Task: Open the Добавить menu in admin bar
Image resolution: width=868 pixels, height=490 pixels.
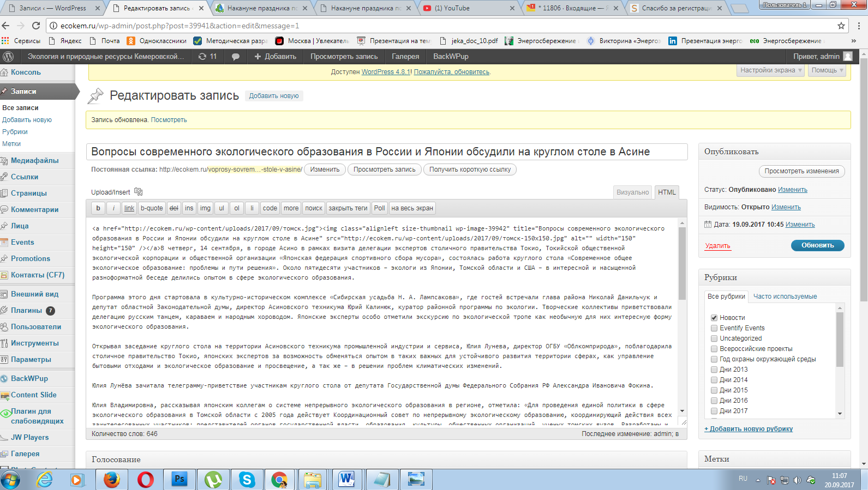Action: click(x=275, y=56)
